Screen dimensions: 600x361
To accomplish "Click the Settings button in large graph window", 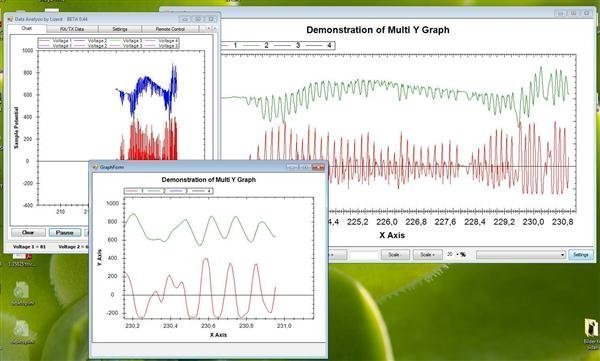I will (x=581, y=255).
